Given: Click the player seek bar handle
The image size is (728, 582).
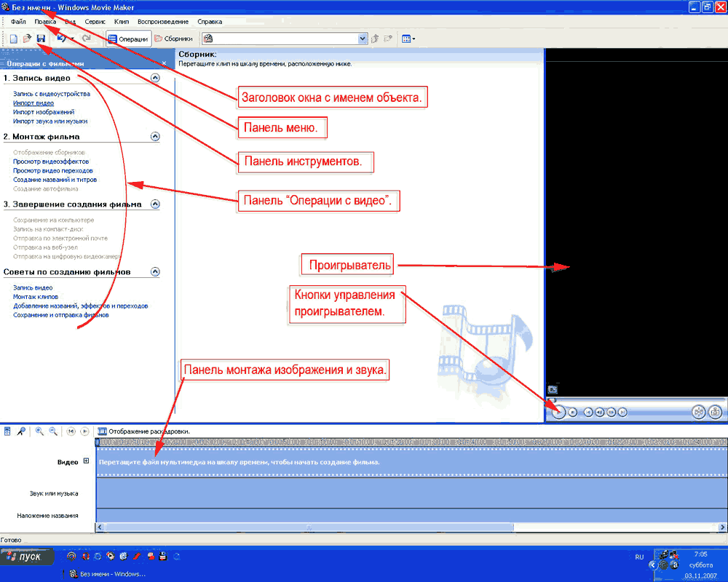Looking at the screenshot, I should (551, 400).
